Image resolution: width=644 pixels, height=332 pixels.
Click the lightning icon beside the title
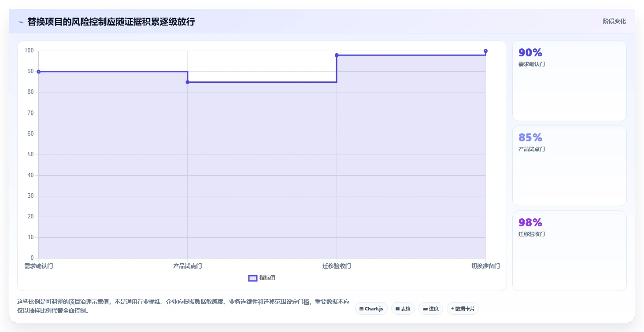(x=21, y=22)
